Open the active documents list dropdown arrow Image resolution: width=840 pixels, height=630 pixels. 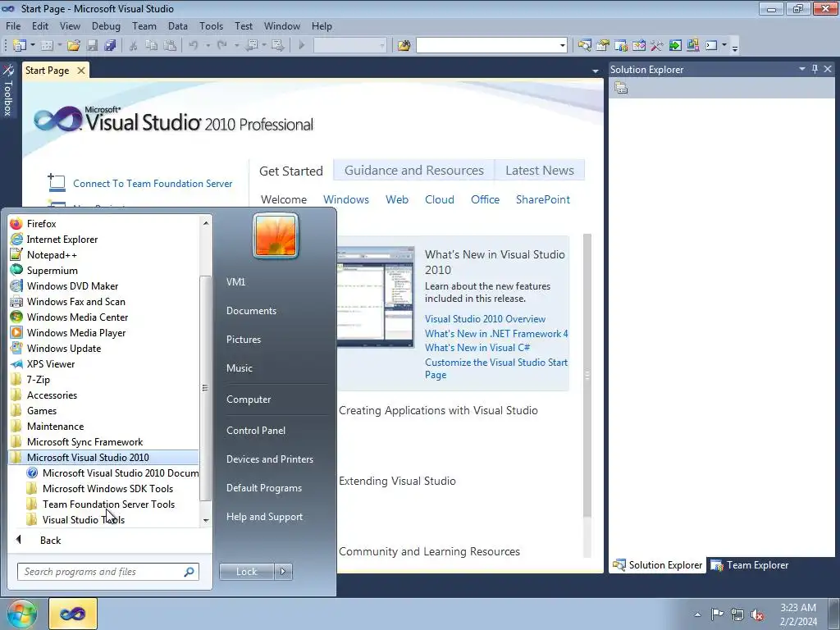pos(596,71)
